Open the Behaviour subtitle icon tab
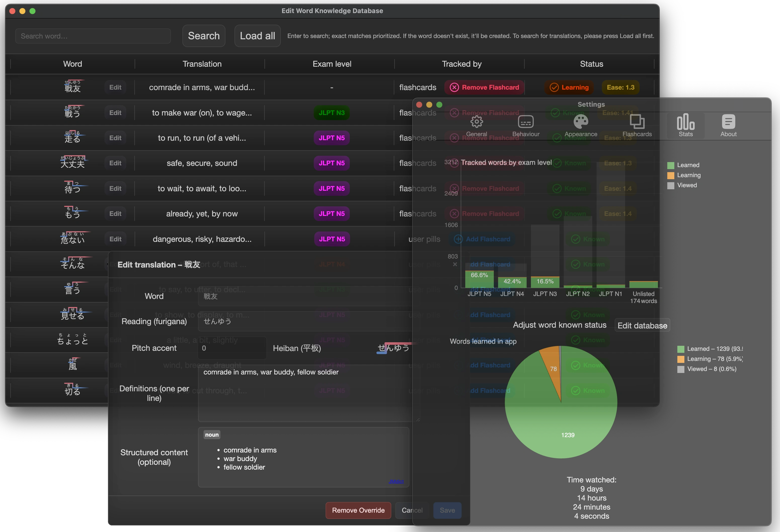The image size is (780, 532). pyautogui.click(x=526, y=122)
